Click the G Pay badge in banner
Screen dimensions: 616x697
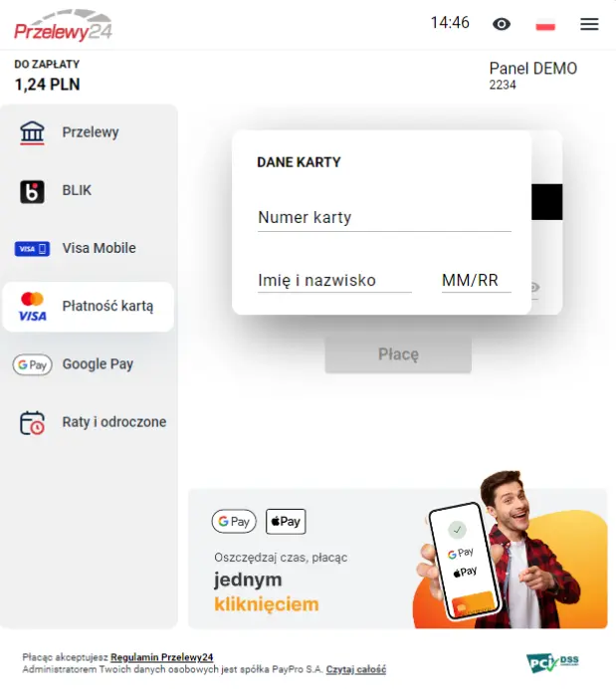pos(234,522)
